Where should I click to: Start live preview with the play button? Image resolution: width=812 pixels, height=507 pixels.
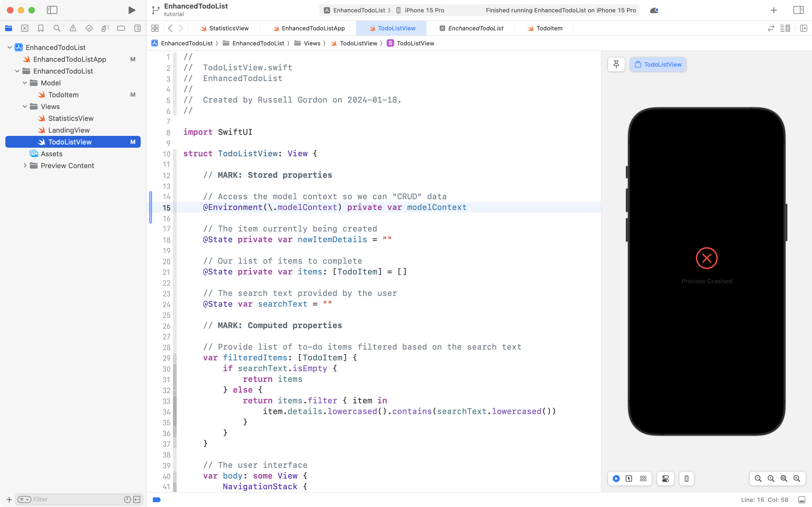click(x=616, y=479)
